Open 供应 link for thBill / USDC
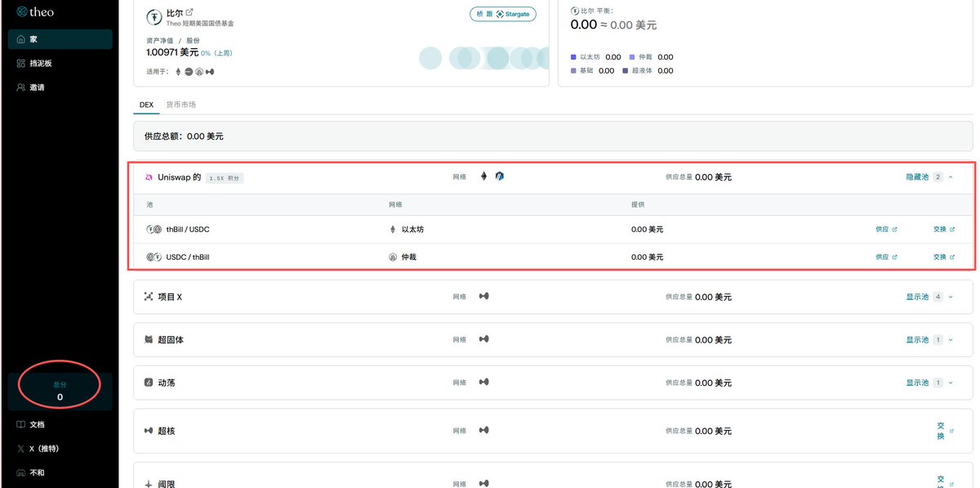980x488 pixels. click(886, 230)
